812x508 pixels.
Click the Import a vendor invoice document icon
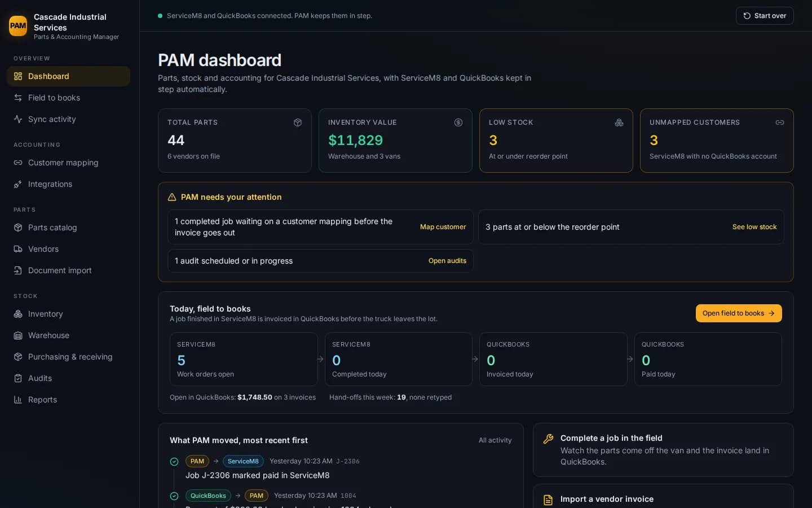pyautogui.click(x=548, y=500)
